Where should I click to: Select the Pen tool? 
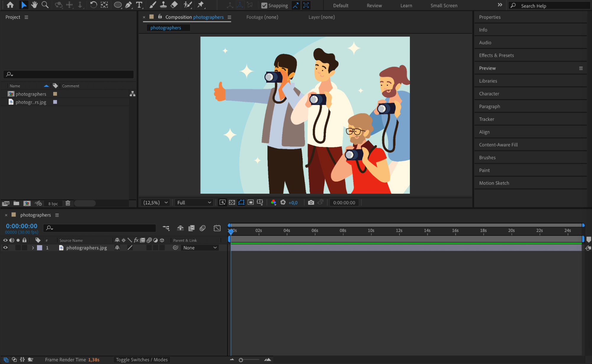pos(128,5)
